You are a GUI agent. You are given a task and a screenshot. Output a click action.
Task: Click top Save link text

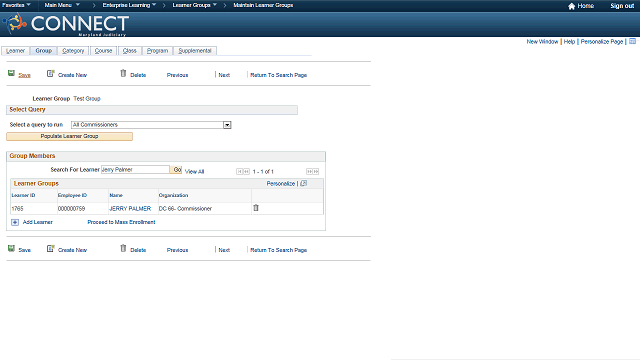click(x=24, y=75)
